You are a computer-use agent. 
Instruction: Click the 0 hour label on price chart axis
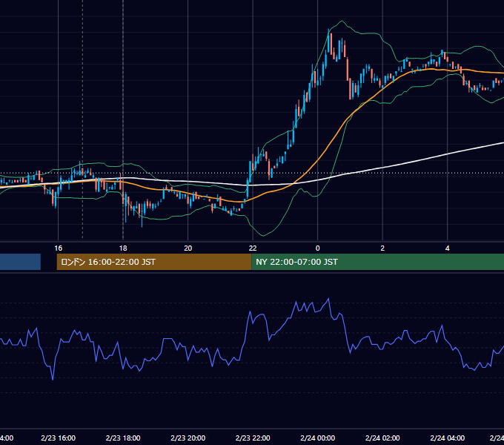[317, 248]
